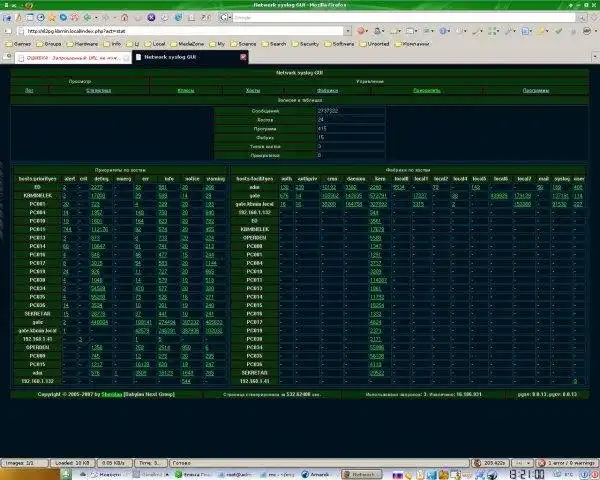Click the green checkmark toolbar icon
600x480 pixels.
(x=559, y=31)
